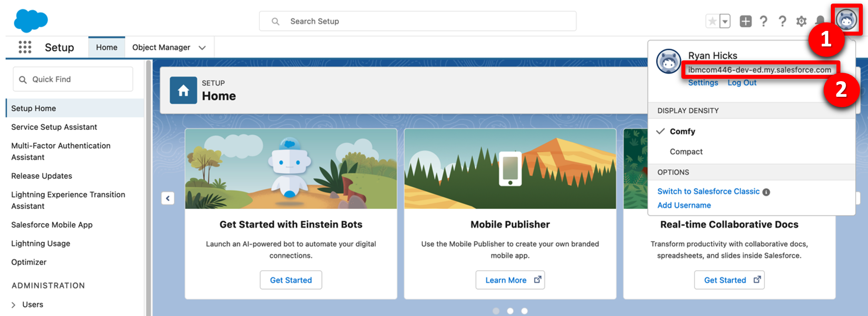Open Multi-Factor Authentication Assistant
Image resolution: width=868 pixels, height=316 pixels.
click(x=61, y=151)
